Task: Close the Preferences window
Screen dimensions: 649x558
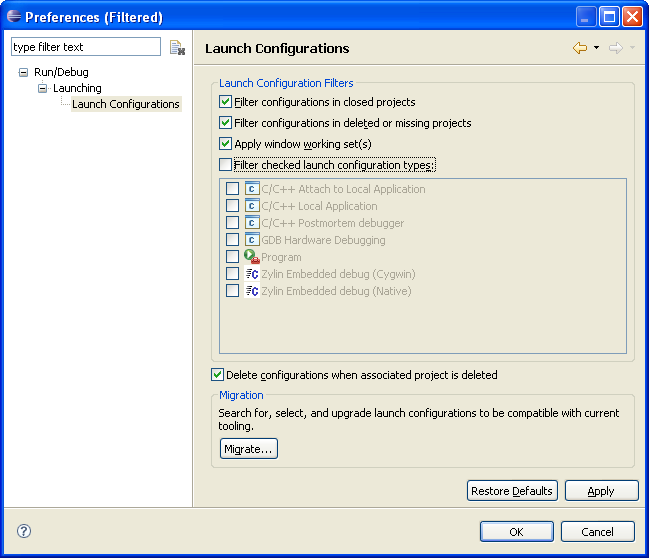Action: pyautogui.click(x=632, y=17)
